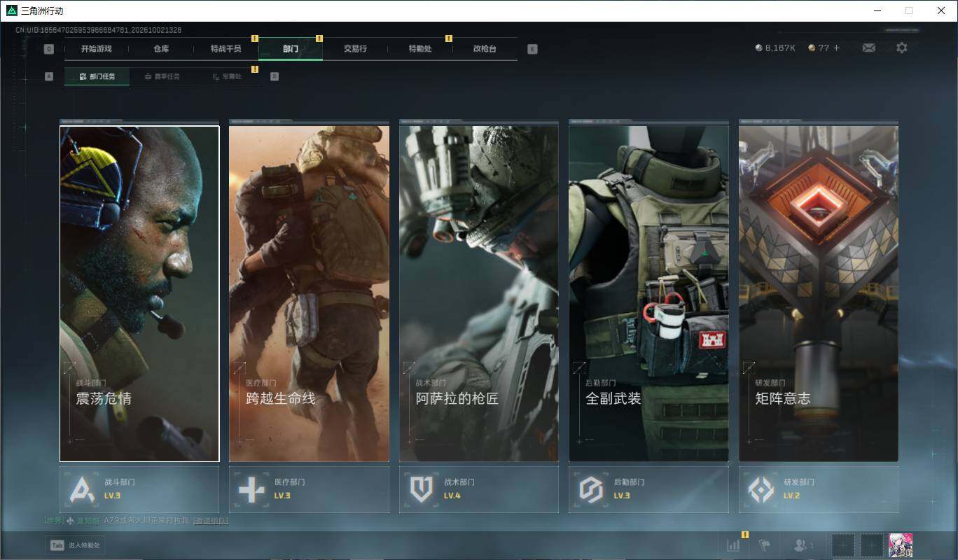958x560 pixels.
Task: Click the 邀请组队 link in chat
Action: [x=211, y=521]
